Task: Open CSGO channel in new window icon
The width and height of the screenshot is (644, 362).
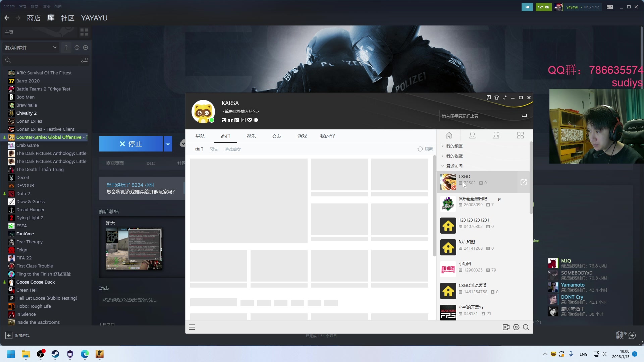Action: pos(524,182)
